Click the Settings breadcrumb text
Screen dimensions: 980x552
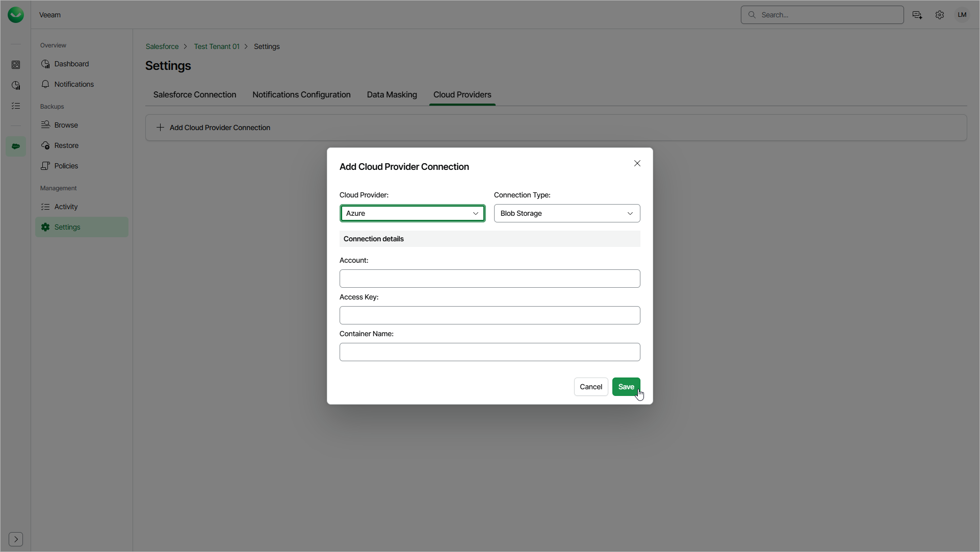click(x=267, y=46)
